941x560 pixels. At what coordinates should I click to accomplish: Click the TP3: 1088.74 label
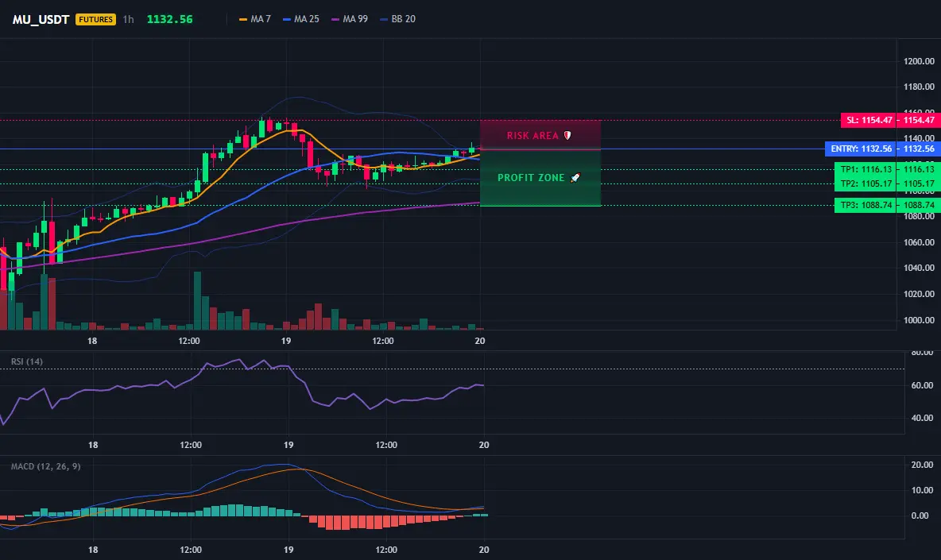click(865, 205)
